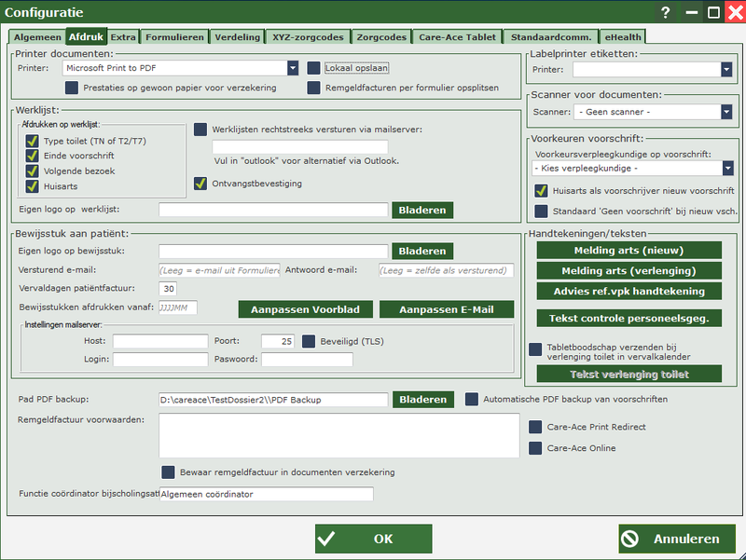Open the Zorgcodes tab
This screenshot has height=560, width=746.
click(x=381, y=37)
